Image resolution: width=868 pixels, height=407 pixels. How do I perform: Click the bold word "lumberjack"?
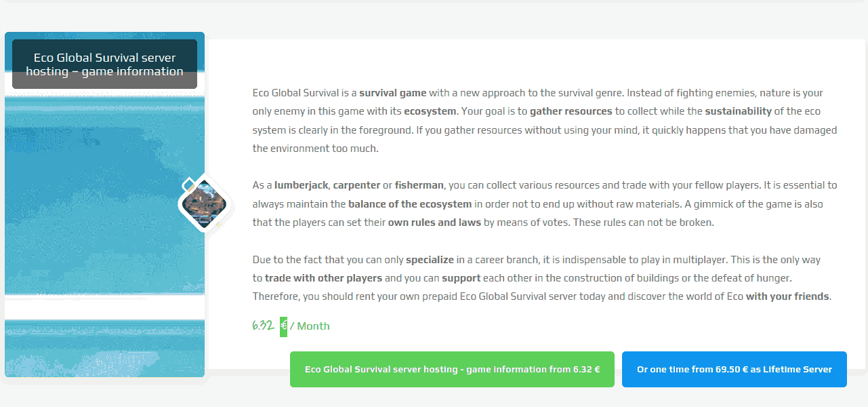[x=301, y=185]
